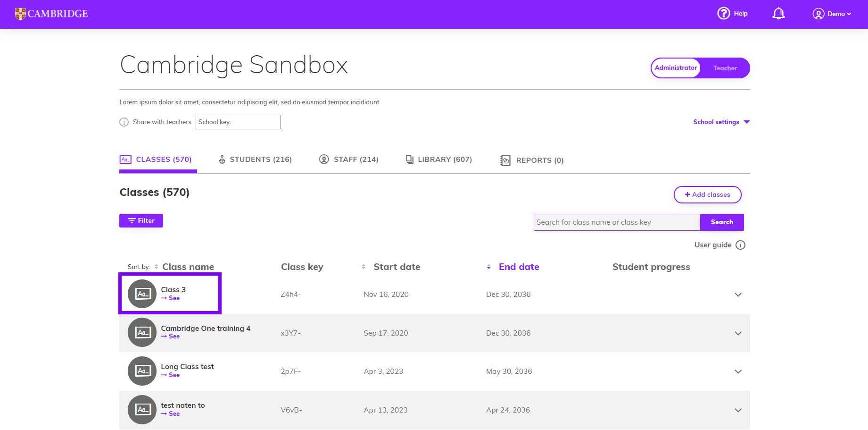This screenshot has width=868, height=430.
Task: Expand the Long Class test row
Action: [738, 371]
